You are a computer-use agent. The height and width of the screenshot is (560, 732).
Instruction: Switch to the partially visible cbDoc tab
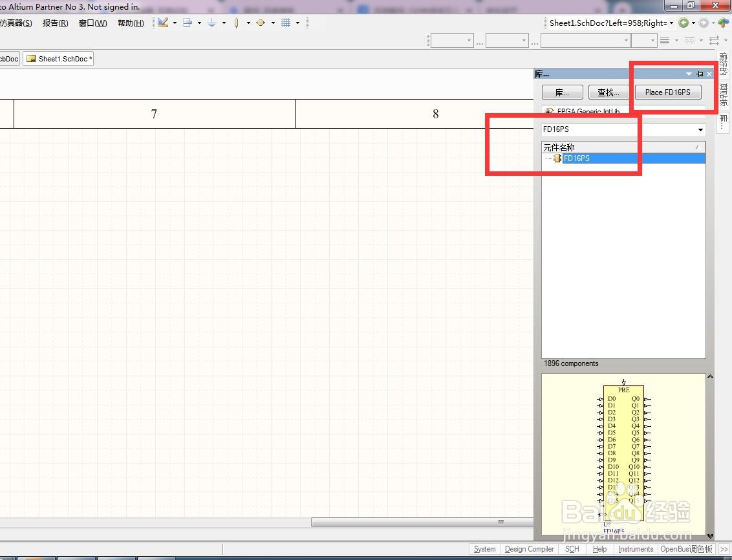[9, 59]
